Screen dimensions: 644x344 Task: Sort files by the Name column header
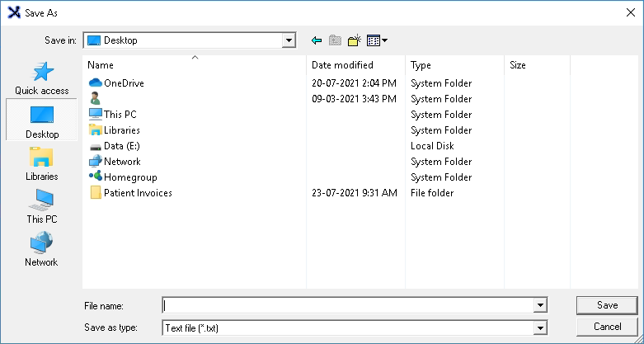196,65
